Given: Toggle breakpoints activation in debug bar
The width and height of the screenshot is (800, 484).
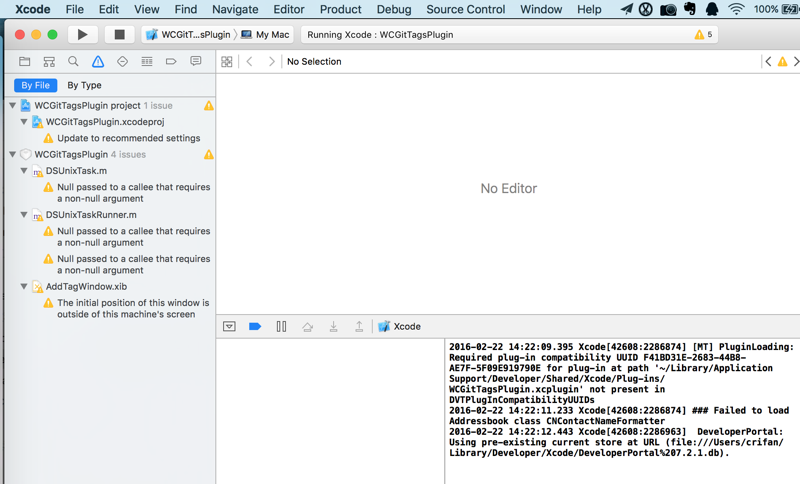Looking at the screenshot, I should pos(255,326).
